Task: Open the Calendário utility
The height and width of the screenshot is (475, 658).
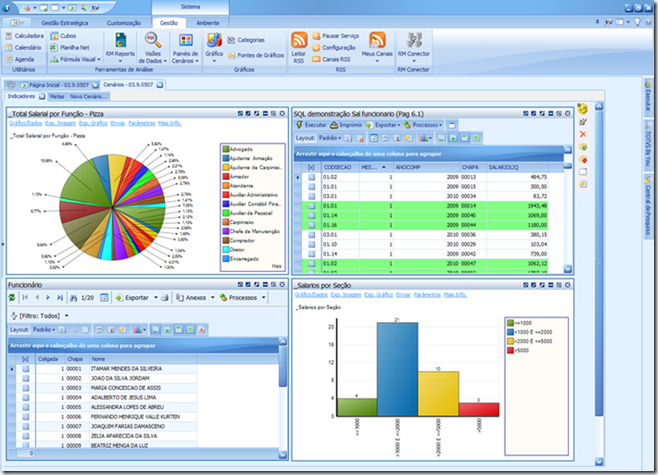Action: (24, 47)
